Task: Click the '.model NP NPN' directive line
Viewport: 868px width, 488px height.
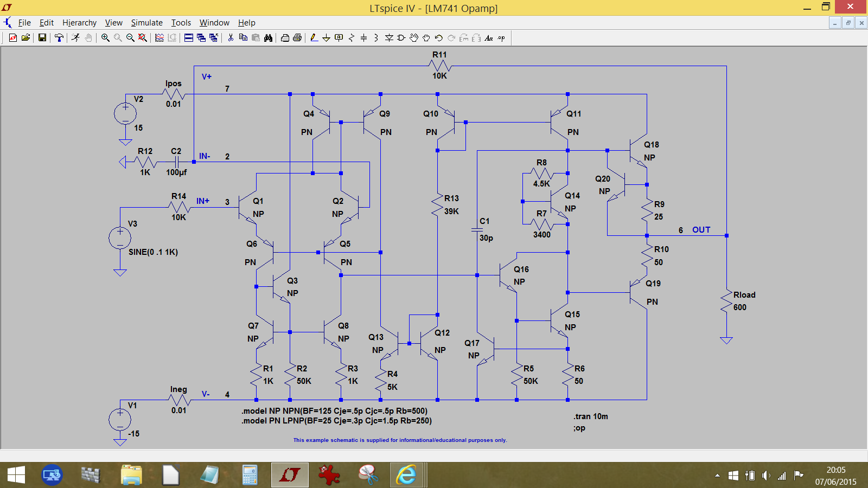Action: click(334, 411)
